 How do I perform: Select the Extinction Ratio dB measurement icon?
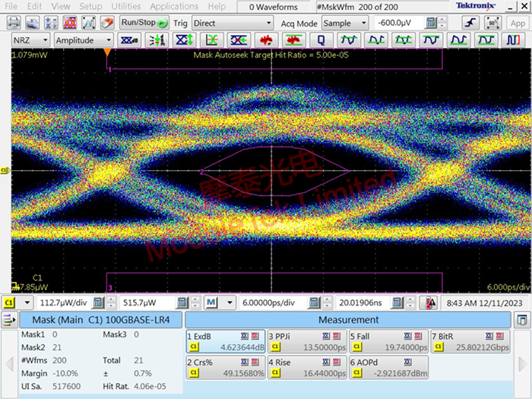click(x=128, y=40)
